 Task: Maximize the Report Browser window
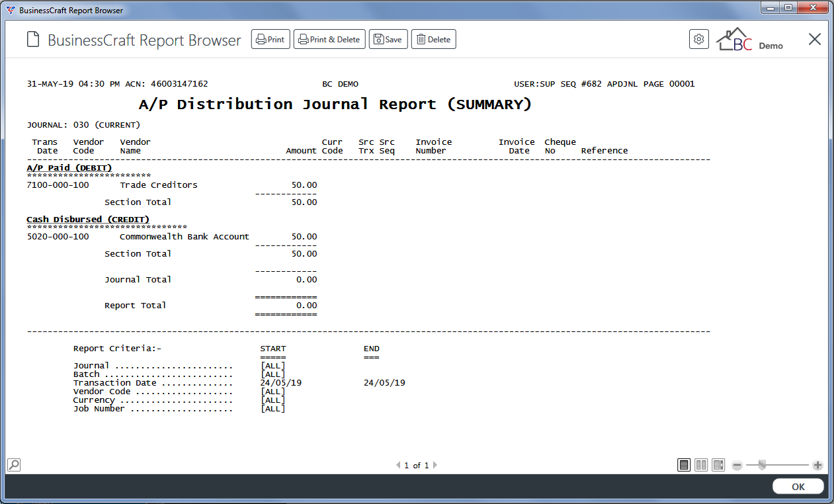point(788,8)
